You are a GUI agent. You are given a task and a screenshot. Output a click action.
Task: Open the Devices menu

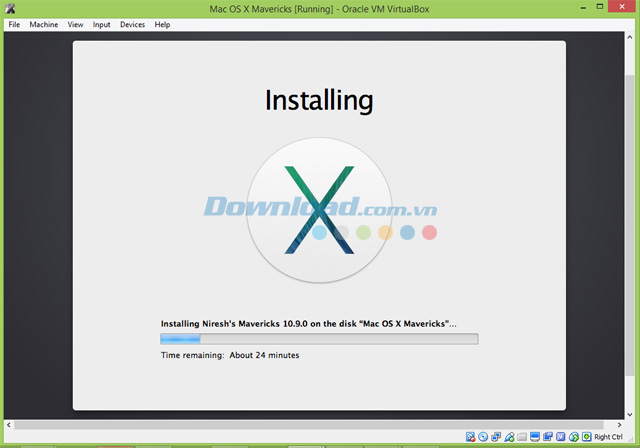[132, 24]
